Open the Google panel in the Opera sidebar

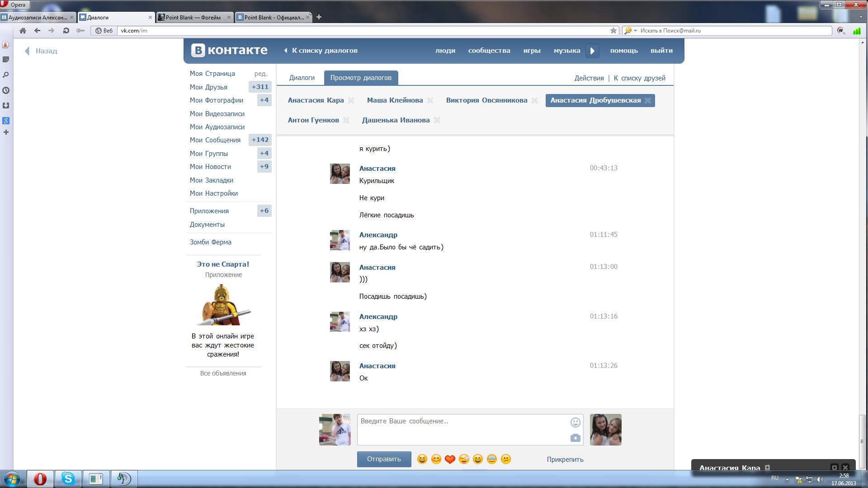[x=6, y=121]
